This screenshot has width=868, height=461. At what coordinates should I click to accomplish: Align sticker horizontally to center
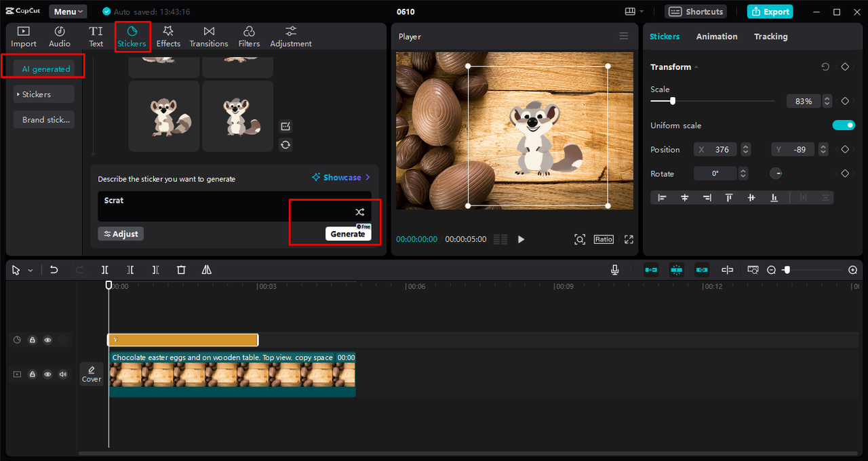tap(685, 198)
